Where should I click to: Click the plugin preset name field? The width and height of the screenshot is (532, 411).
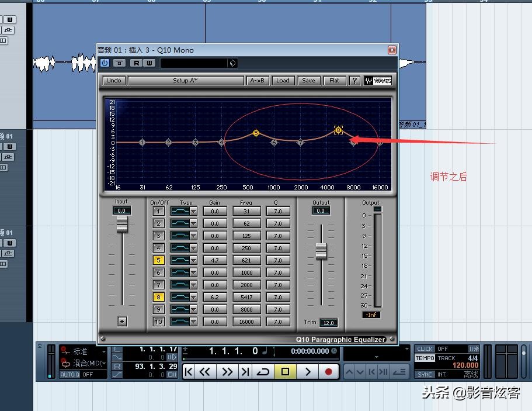194,63
